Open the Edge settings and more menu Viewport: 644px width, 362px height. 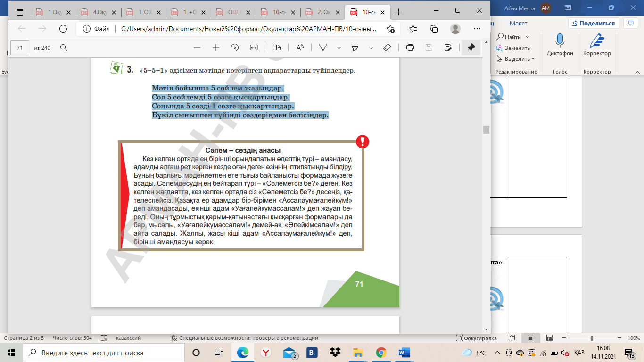click(x=477, y=29)
